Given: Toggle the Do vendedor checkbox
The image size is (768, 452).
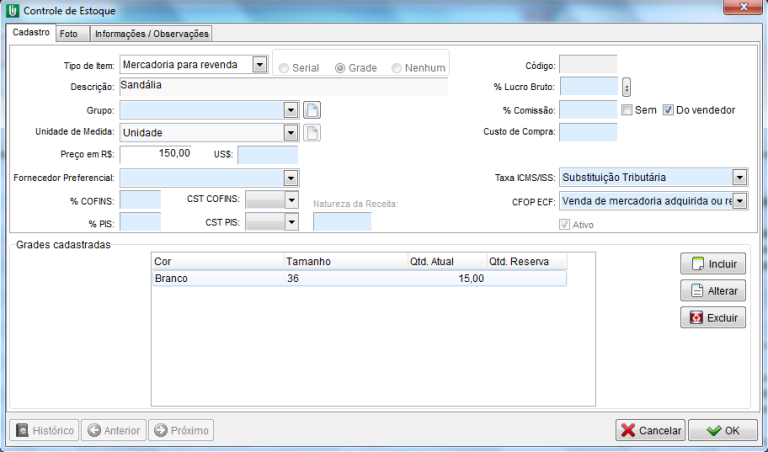Looking at the screenshot, I should pos(669,110).
